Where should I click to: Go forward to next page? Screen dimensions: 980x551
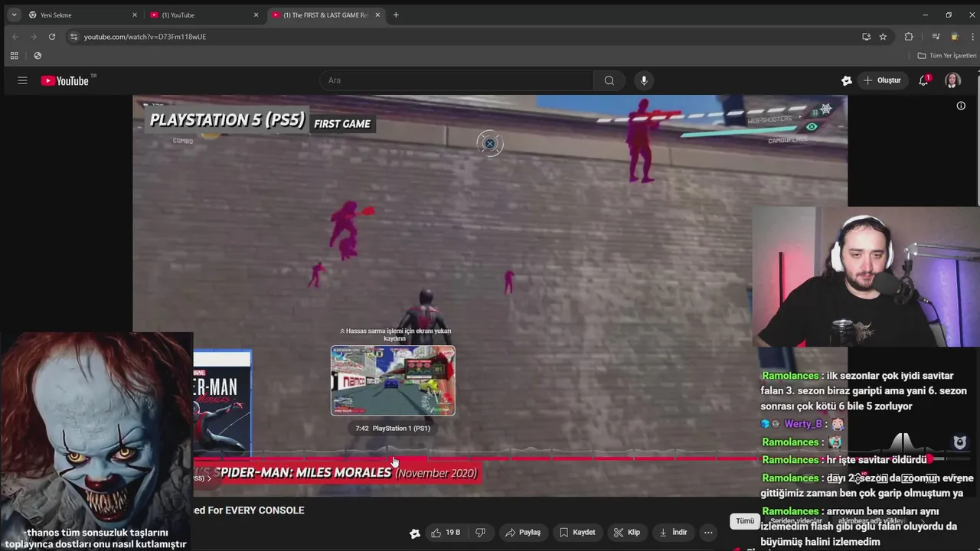click(33, 36)
